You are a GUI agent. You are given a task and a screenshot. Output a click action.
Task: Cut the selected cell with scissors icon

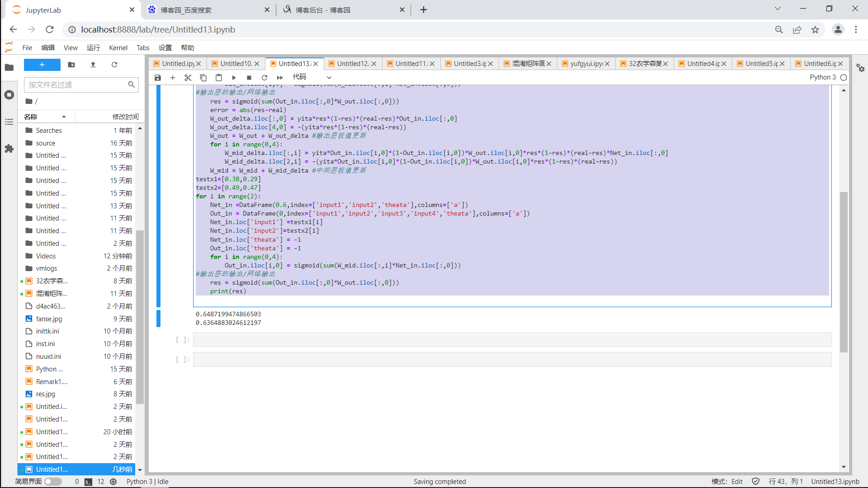(188, 78)
